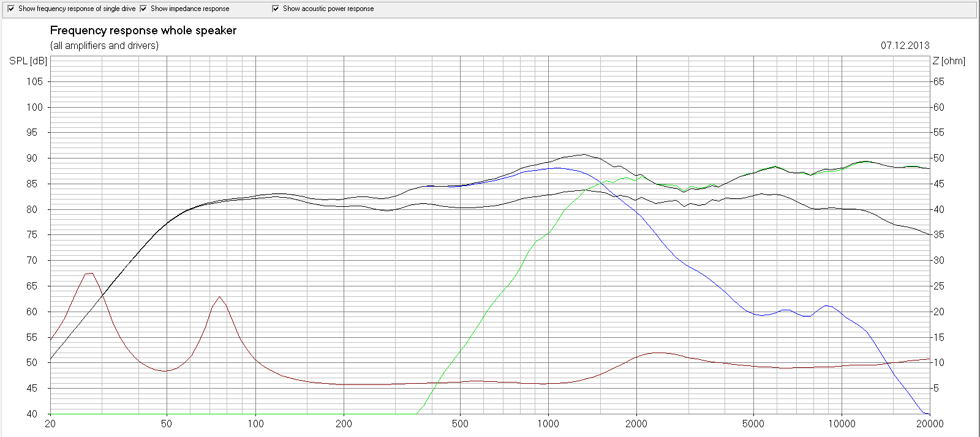Screen dimensions: 980x437
Task: Click the 20 frequency axis label
Action: pyautogui.click(x=50, y=424)
